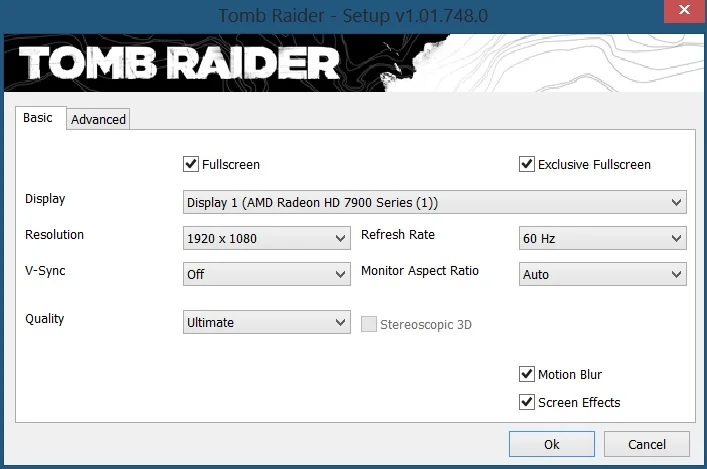
Task: Disable the Motion Blur checkbox
Action: tap(527, 374)
